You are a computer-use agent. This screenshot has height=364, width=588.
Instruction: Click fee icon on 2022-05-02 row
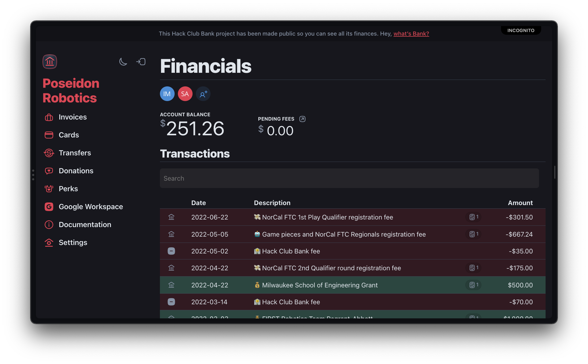(171, 251)
